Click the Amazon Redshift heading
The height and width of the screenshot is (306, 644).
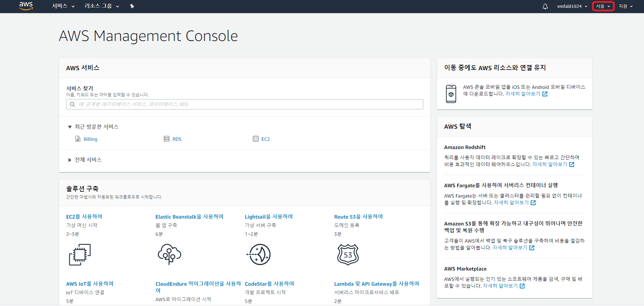[x=465, y=147]
